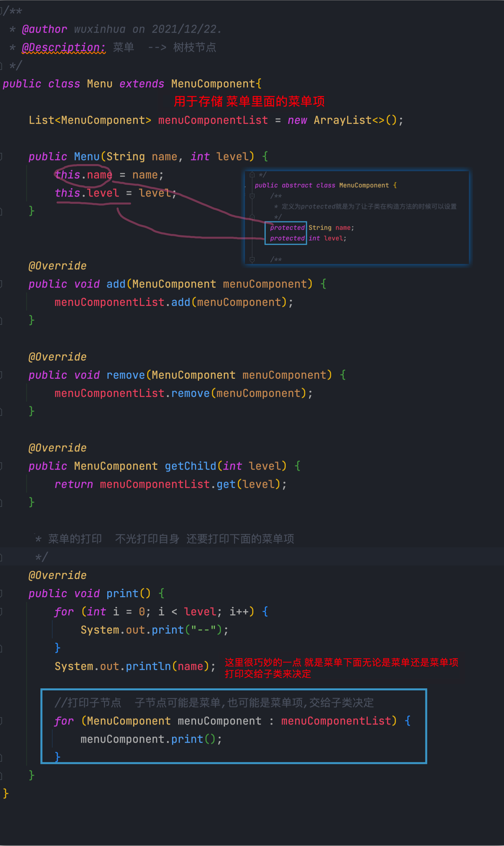Click the "class" keyword in the declaration
504x846 pixels.
point(64,84)
